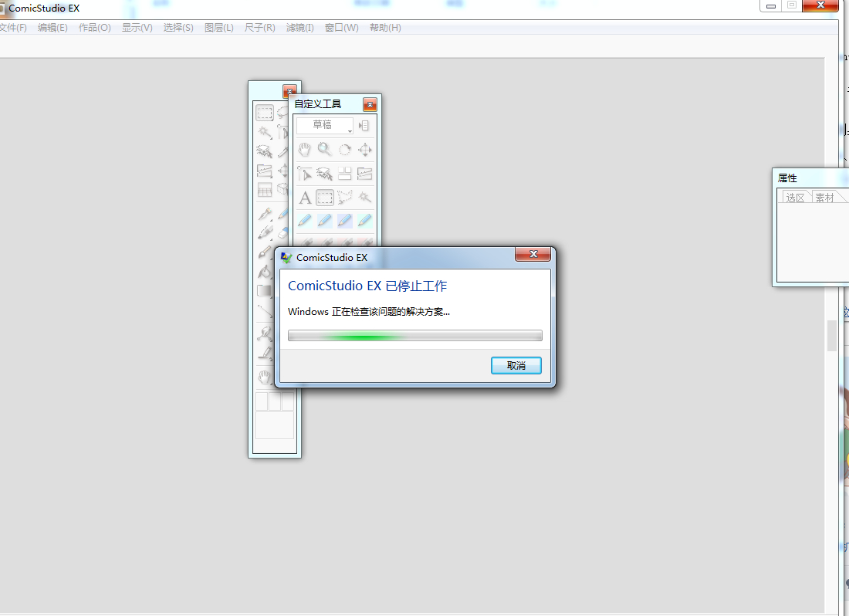The image size is (849, 616).
Task: Select the third pencil preset with lavender background
Action: click(x=344, y=220)
